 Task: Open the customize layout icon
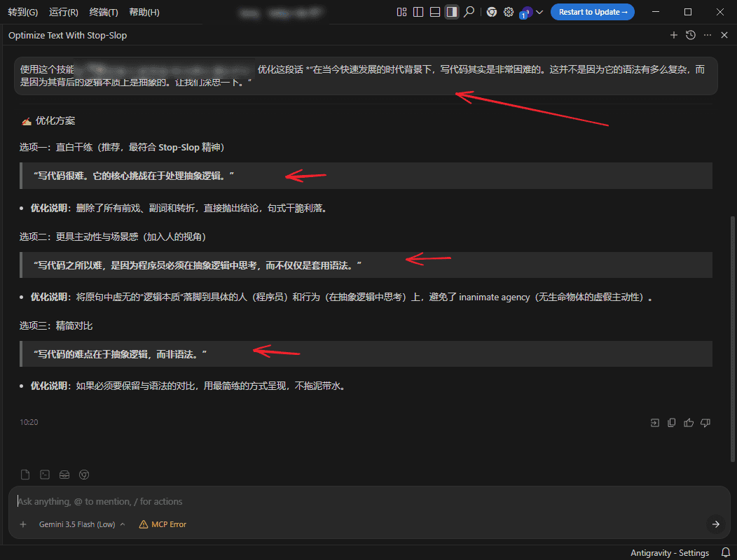[401, 12]
